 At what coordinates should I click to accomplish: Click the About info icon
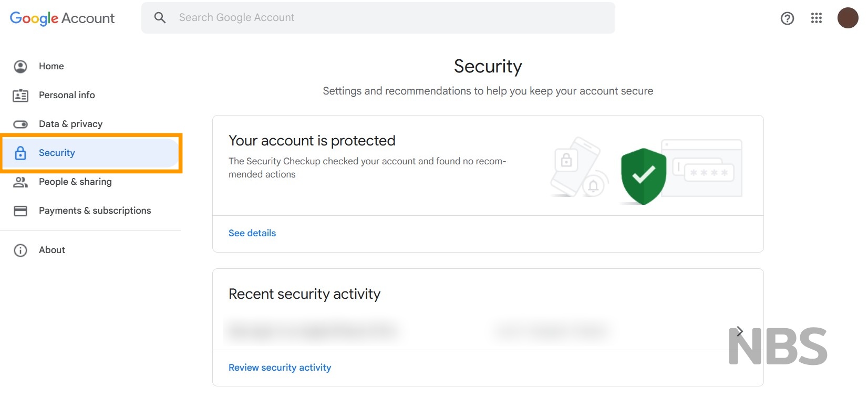click(x=20, y=250)
